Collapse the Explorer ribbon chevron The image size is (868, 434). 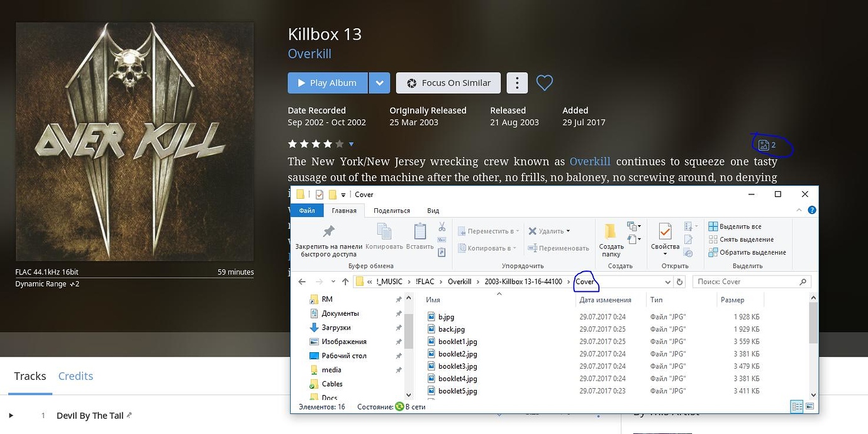[x=800, y=211]
